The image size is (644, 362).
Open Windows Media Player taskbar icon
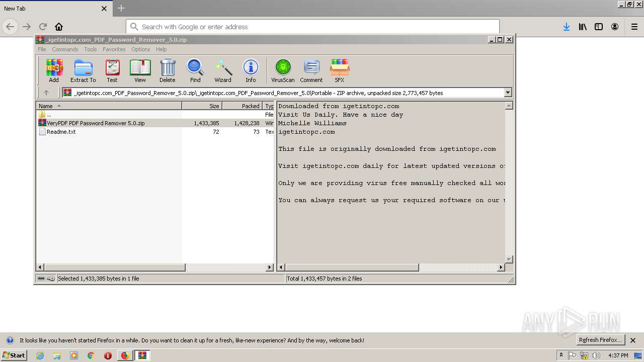(x=74, y=355)
